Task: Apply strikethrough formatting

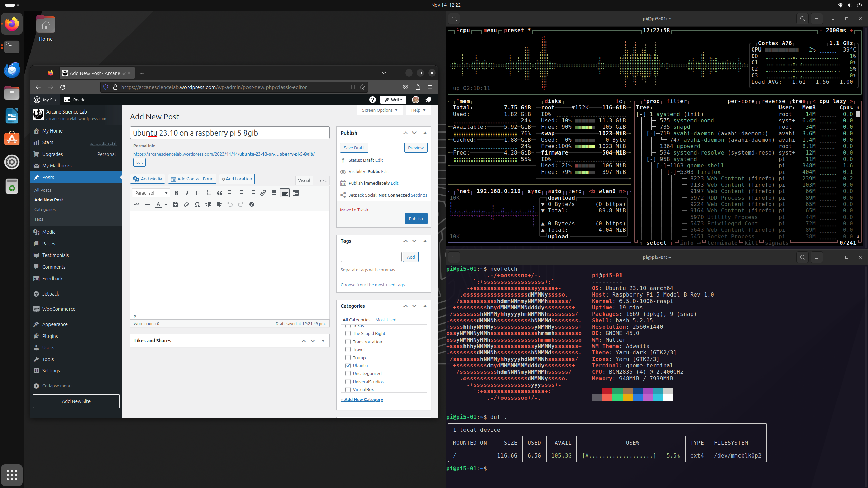Action: pyautogui.click(x=137, y=204)
